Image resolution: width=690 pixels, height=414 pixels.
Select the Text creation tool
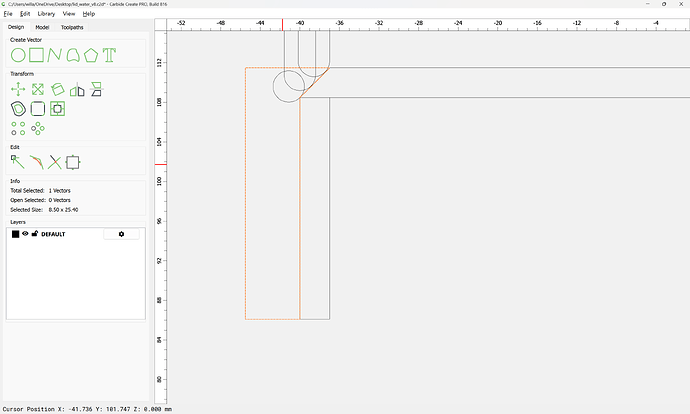109,55
